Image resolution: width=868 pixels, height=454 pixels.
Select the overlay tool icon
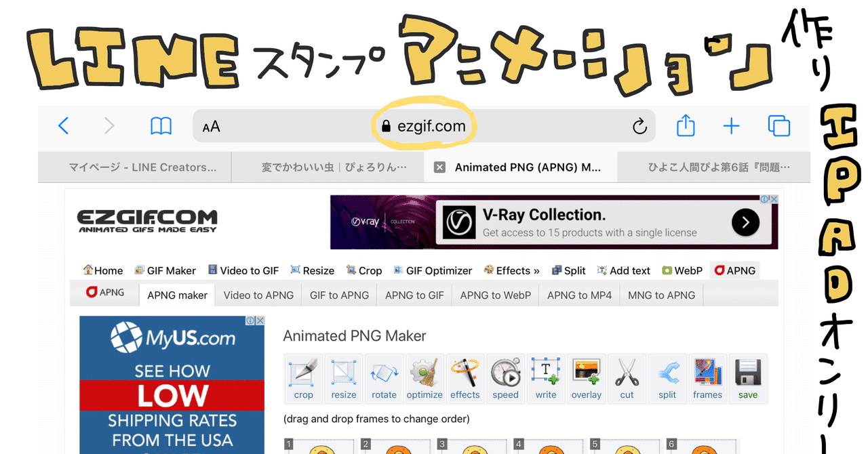(x=587, y=378)
